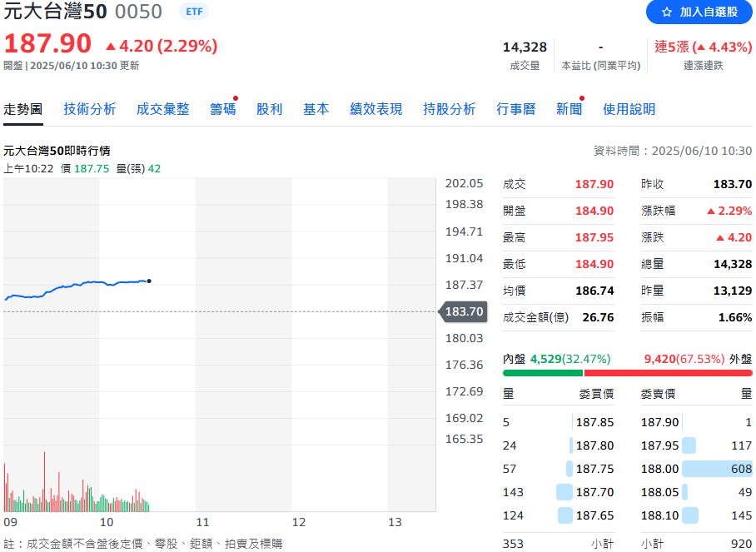Click the 183.70 previous close price marker

(463, 311)
